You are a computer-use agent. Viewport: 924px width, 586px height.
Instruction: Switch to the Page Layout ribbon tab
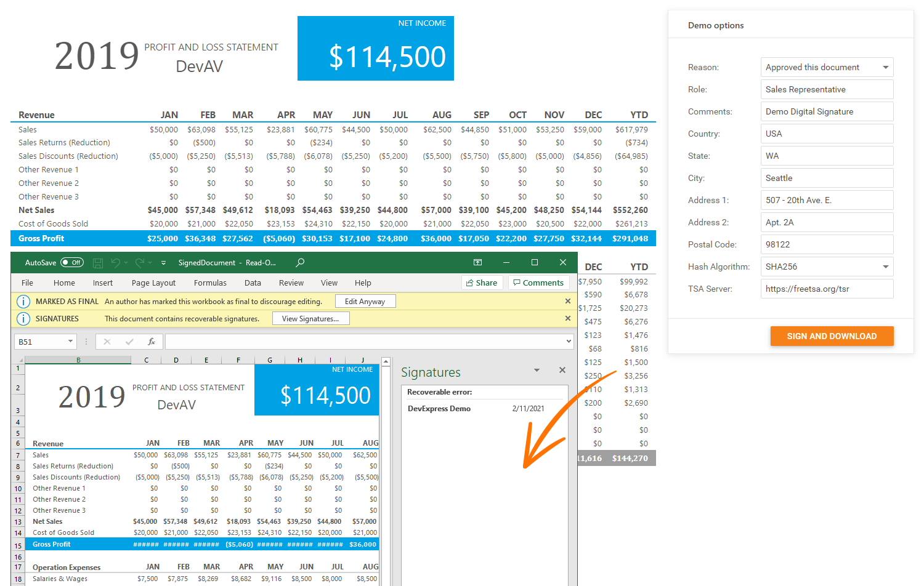[153, 283]
